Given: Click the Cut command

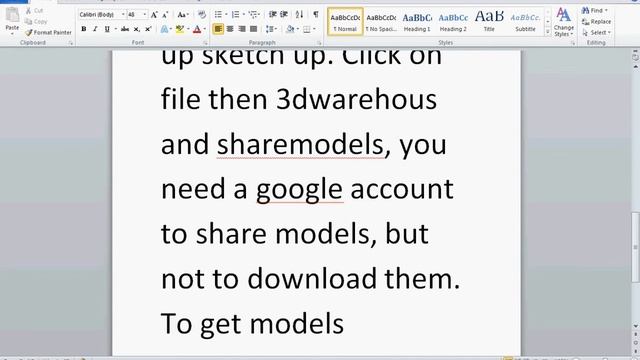Looking at the screenshot, I should point(34,11).
